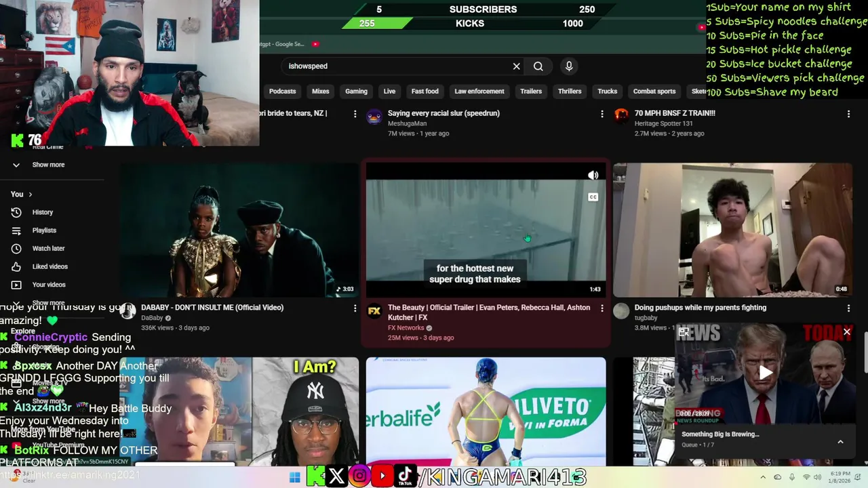Viewport: 868px width, 488px height.
Task: Open the shirtless pushups video thumbnail
Action: 732,230
